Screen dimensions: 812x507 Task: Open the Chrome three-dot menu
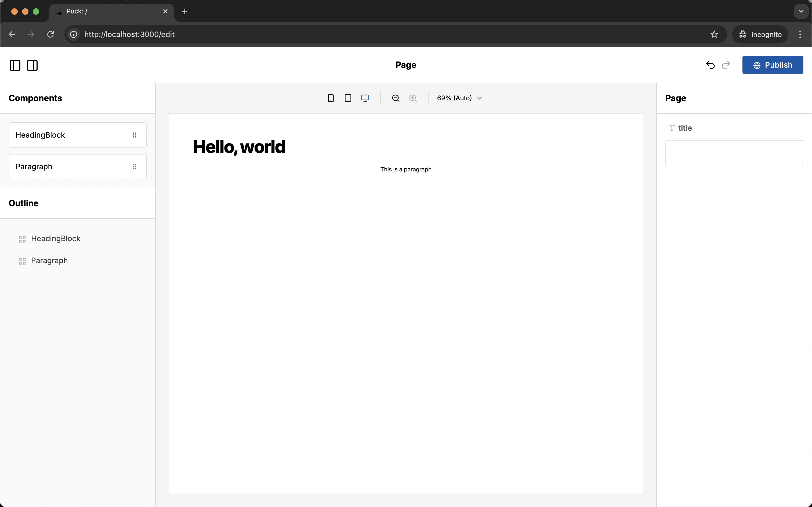coord(800,34)
